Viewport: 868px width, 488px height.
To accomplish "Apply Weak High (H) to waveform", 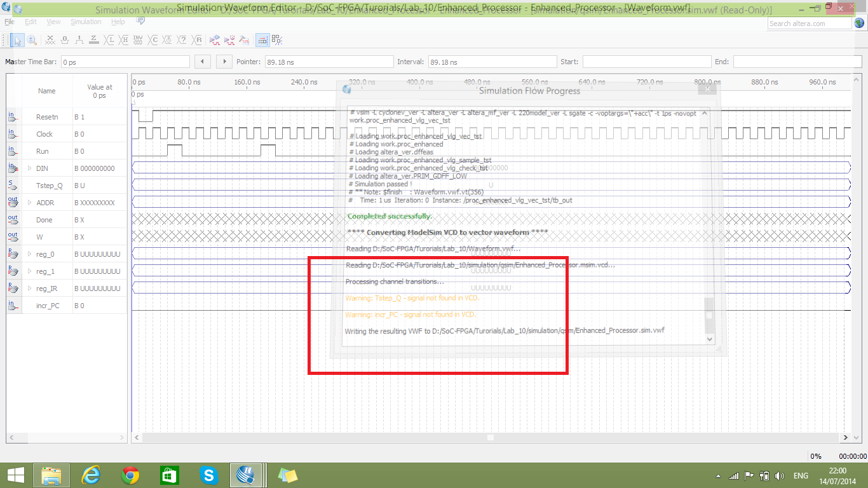I will pos(124,40).
